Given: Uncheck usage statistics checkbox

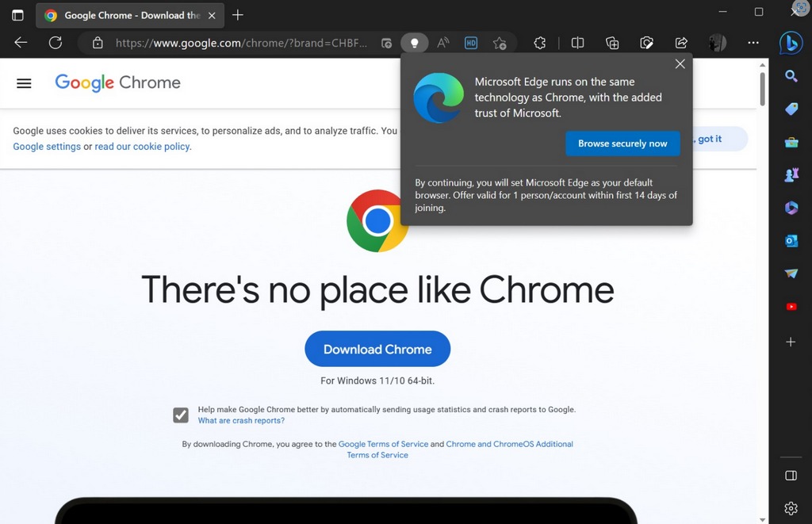Looking at the screenshot, I should (x=181, y=415).
